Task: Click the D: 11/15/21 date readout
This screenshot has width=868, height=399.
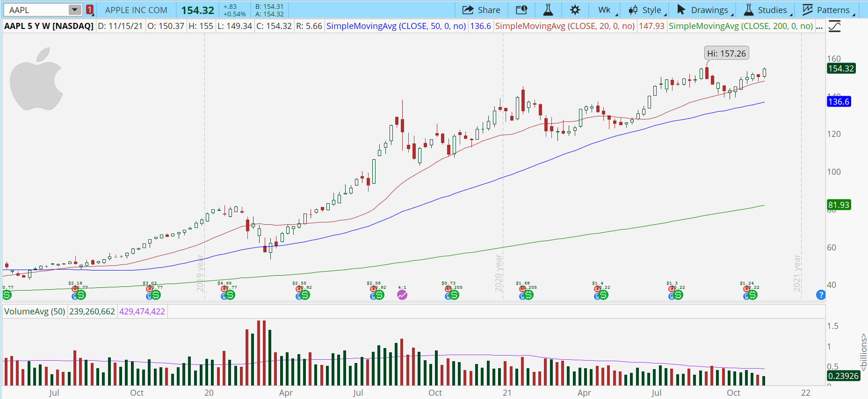Action: pos(120,26)
